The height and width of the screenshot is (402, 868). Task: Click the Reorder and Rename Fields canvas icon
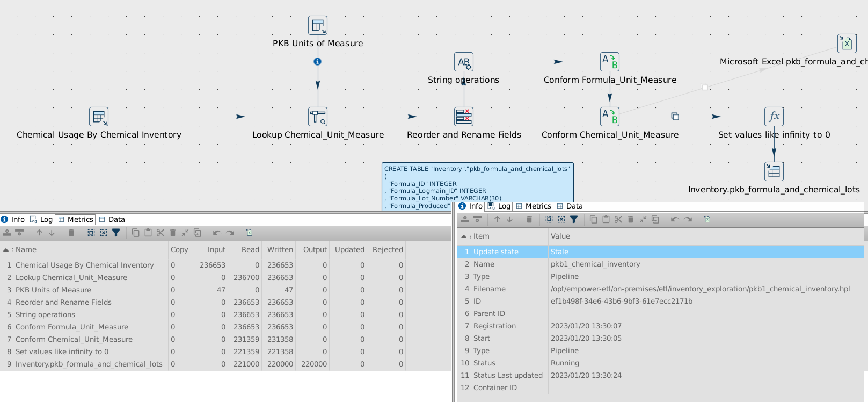point(464,117)
